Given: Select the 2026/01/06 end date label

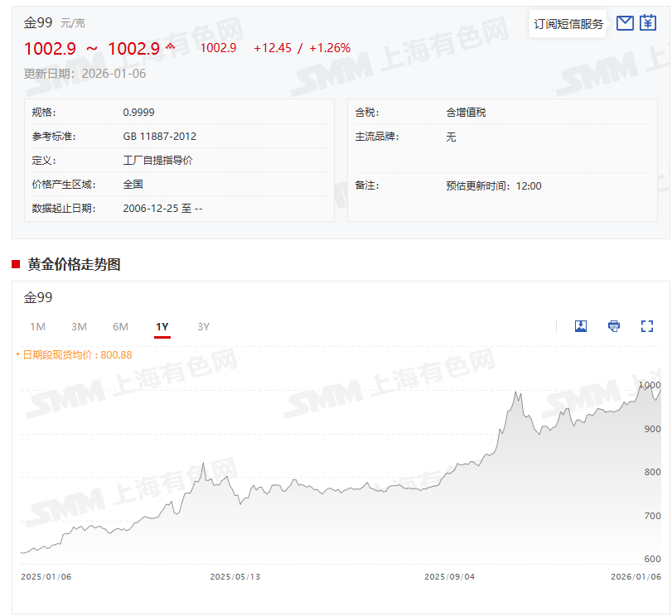Looking at the screenshot, I should pos(636,577).
